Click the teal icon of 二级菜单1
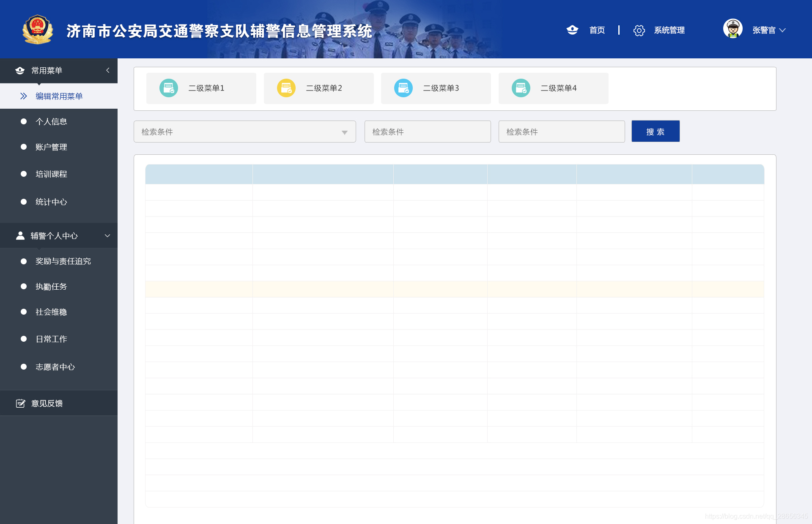The width and height of the screenshot is (812, 524). (x=169, y=88)
